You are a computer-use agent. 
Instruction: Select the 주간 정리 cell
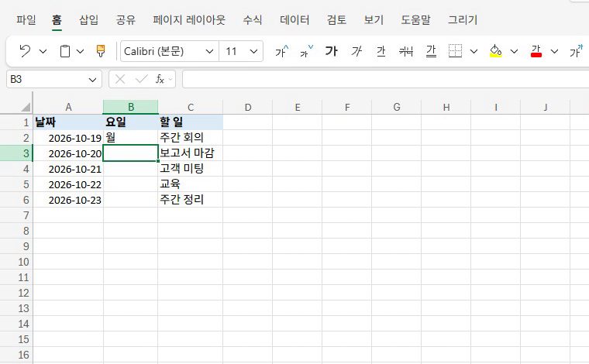pyautogui.click(x=191, y=200)
